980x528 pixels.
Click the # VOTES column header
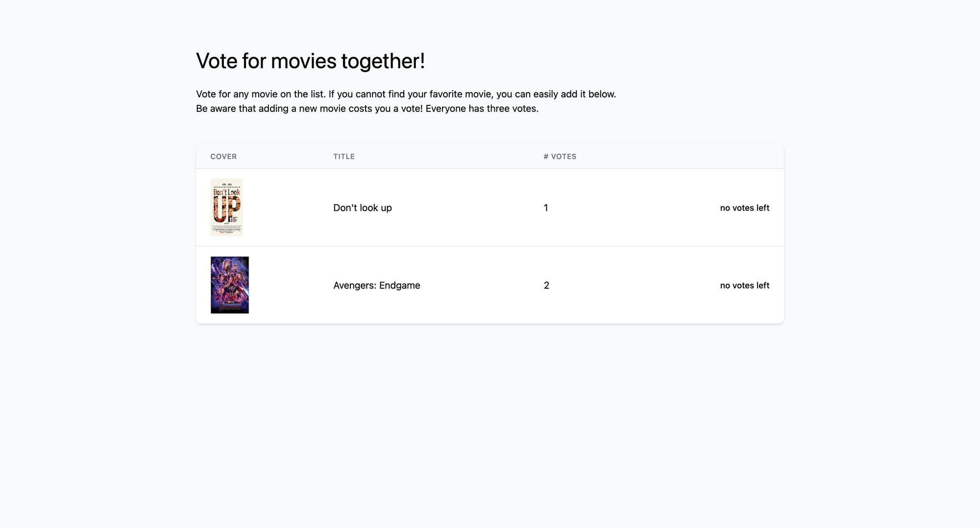pos(560,156)
